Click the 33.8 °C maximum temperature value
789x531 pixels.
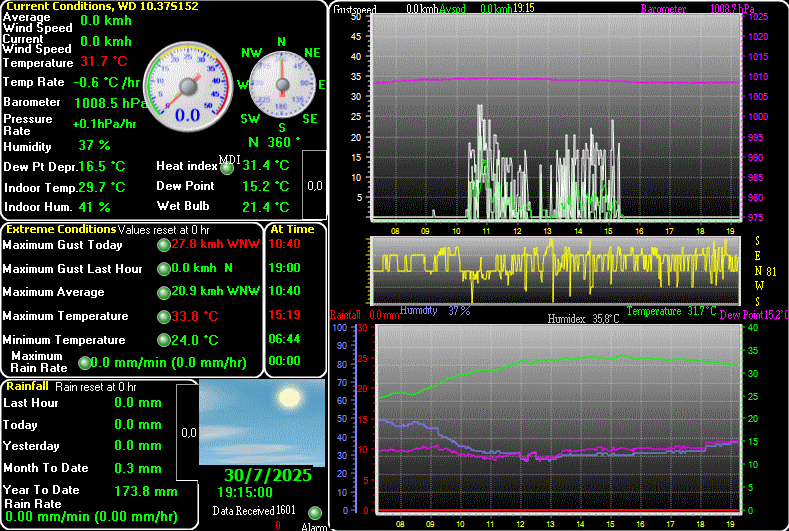[195, 317]
